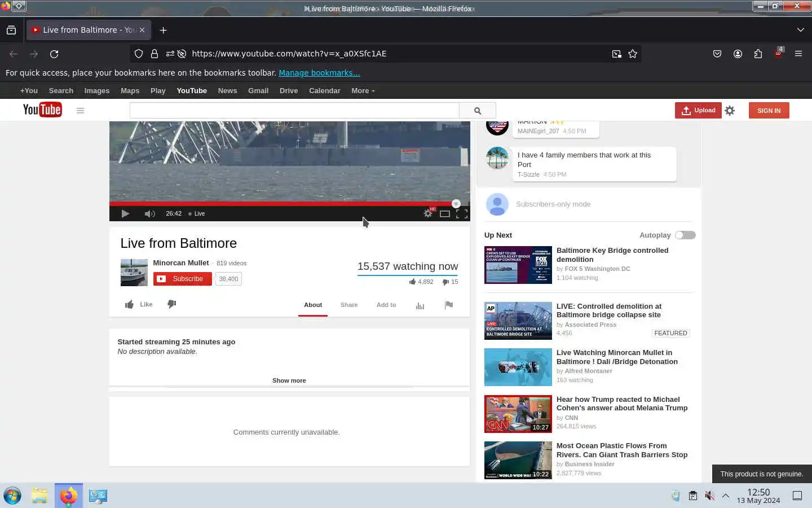Click the taskbar clock showing 12:50
812x508 pixels.
(x=758, y=496)
